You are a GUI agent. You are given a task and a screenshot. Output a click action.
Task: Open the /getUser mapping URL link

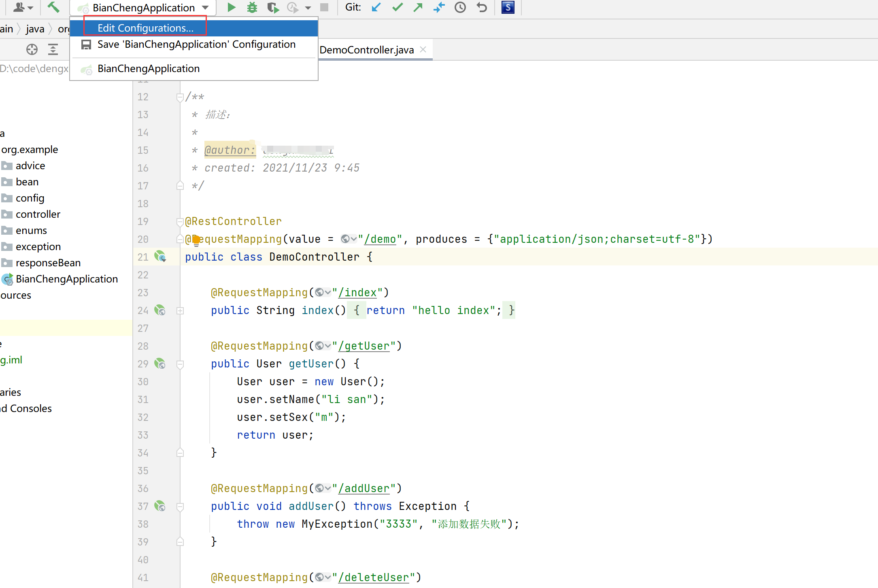tap(364, 346)
